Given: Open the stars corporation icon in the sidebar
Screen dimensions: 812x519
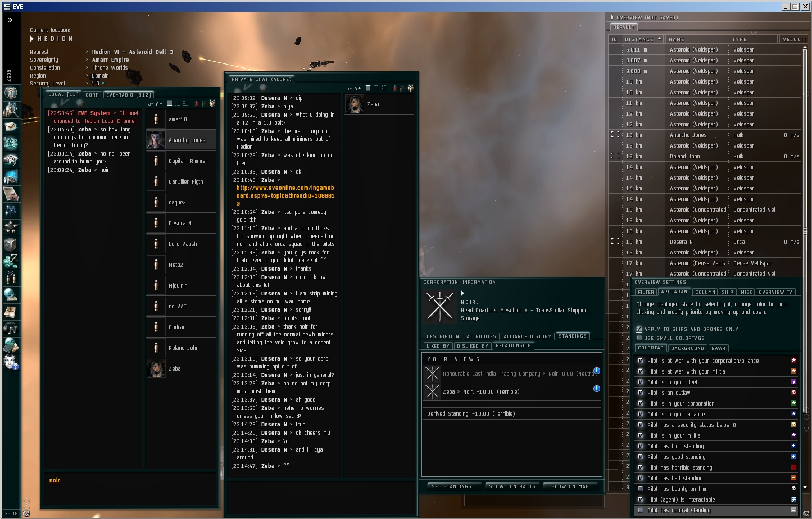Looking at the screenshot, I should (x=11, y=227).
